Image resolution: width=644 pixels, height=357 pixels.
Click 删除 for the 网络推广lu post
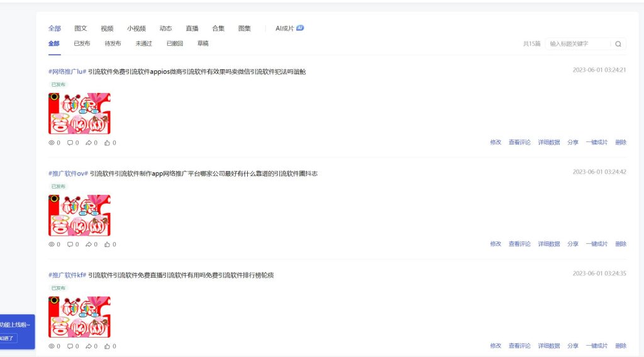tap(621, 143)
